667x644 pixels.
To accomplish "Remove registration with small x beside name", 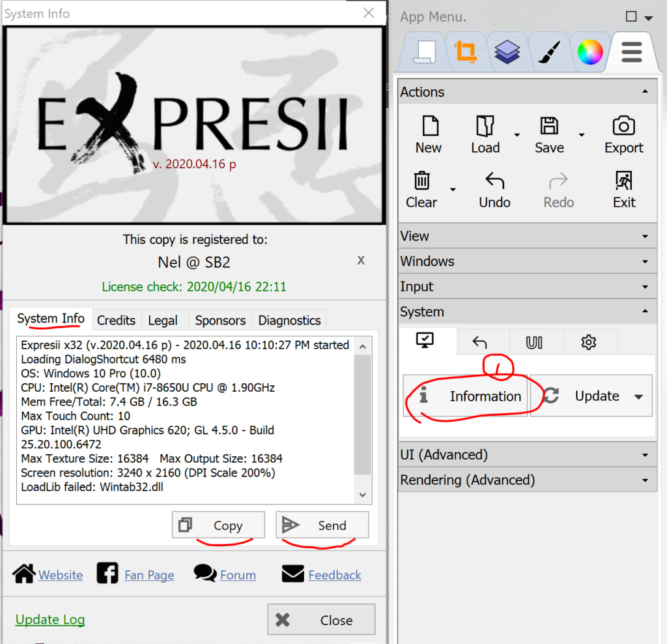I will 361,260.
